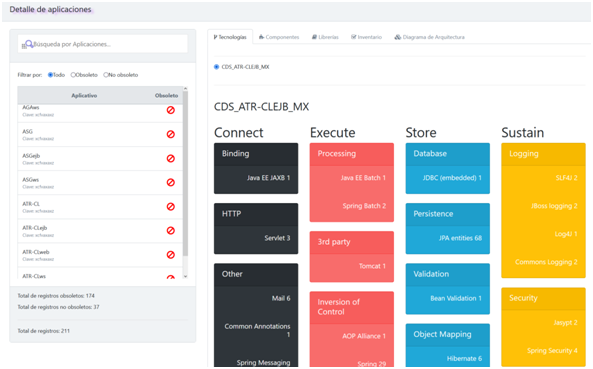Screen dimensions: 593x369
Task: Click the obsolete icon for ATR-CLejb
Action: point(171,231)
